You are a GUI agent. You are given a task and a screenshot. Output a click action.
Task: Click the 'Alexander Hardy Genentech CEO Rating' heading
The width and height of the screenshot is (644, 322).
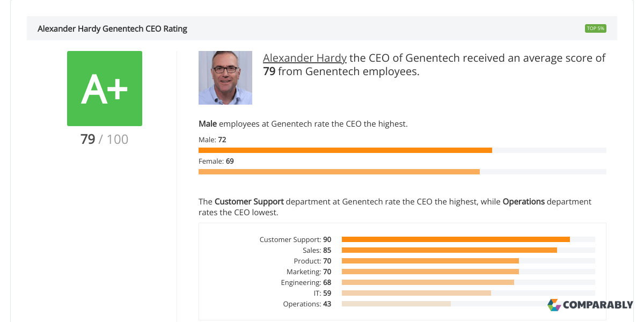tap(113, 29)
